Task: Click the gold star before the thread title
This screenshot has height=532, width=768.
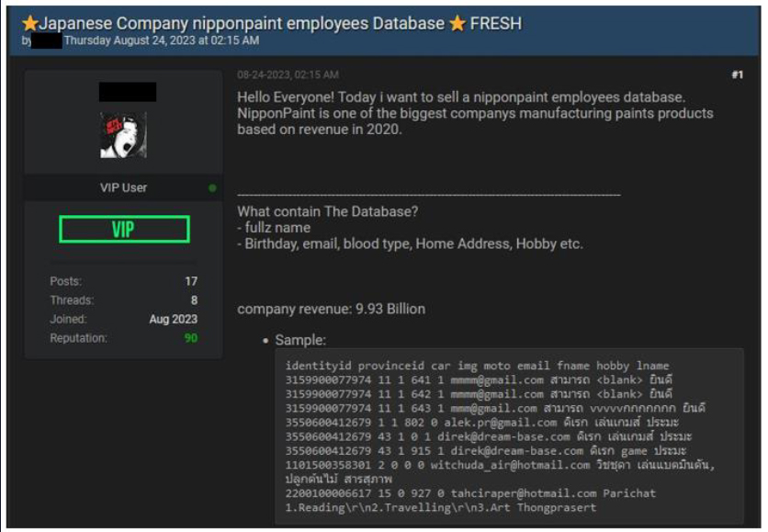Action: pyautogui.click(x=30, y=23)
